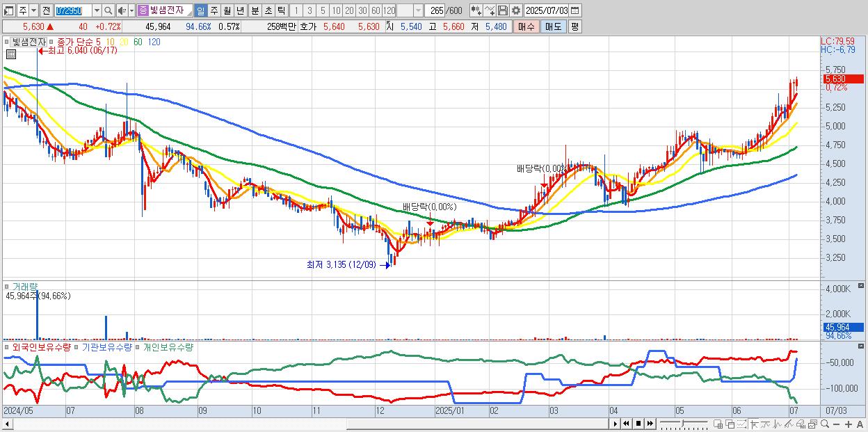Click the add candle indicator icon
The height and width of the screenshot is (432, 868).
(476, 10)
